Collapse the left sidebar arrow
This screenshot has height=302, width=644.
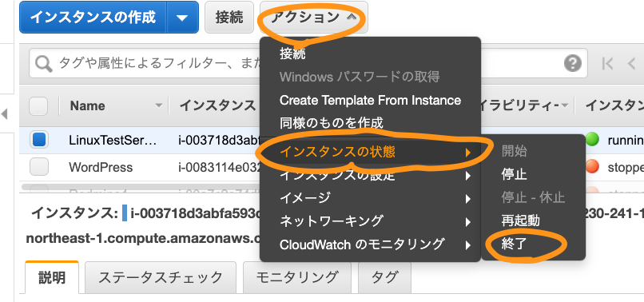5,113
